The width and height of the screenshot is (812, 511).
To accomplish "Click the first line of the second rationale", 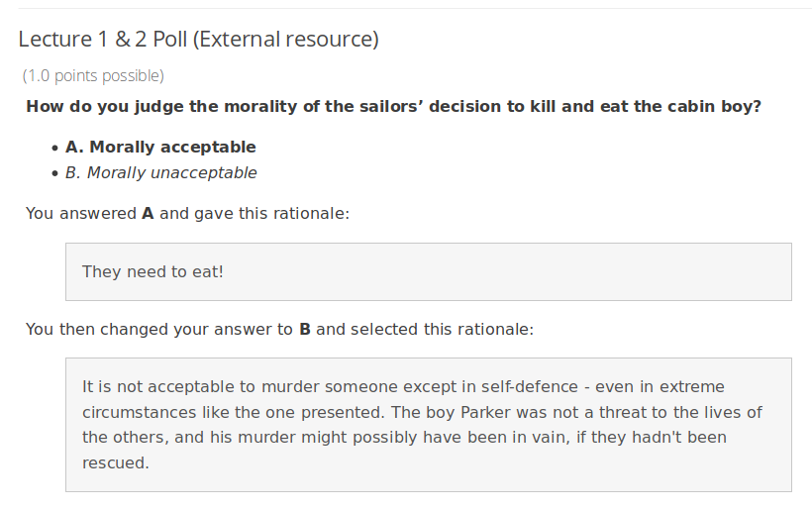I will click(403, 386).
